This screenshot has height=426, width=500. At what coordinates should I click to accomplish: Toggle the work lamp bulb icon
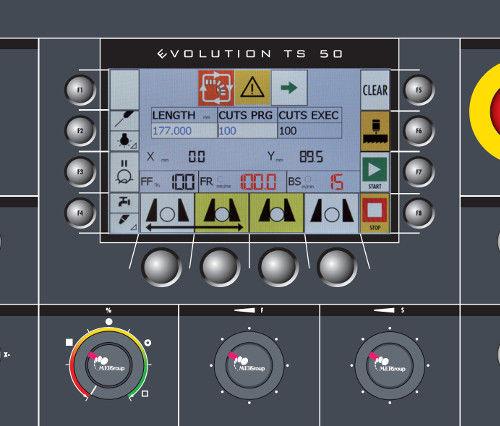tap(125, 141)
